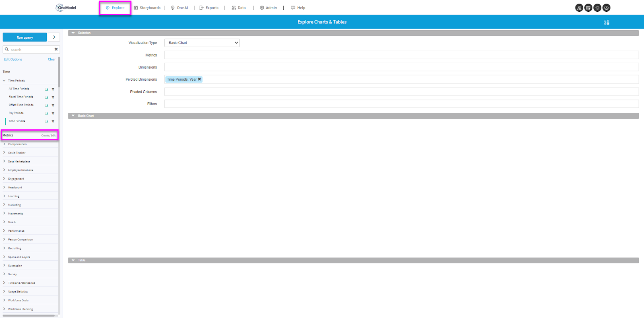
Task: Click the filter icon beside Offset Time Periods
Action: point(53,106)
